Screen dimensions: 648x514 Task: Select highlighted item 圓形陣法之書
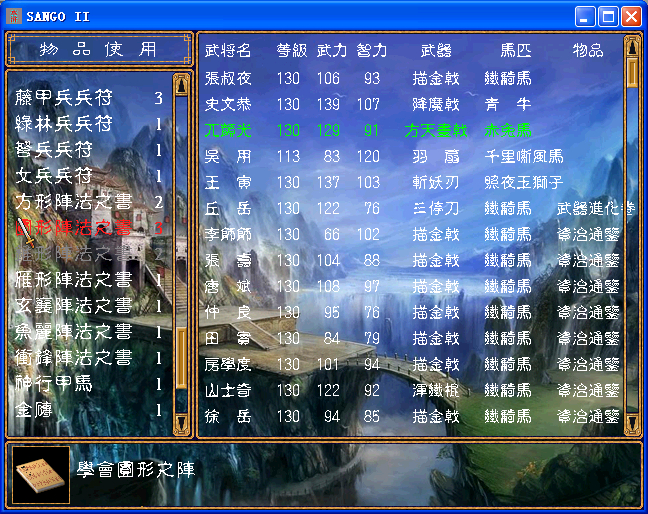click(x=89, y=228)
